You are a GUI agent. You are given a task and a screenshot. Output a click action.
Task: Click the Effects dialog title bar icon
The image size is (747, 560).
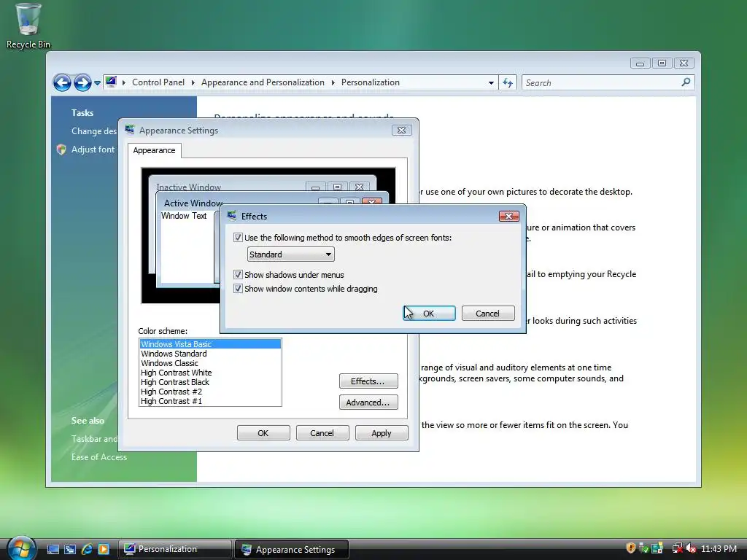(x=232, y=216)
